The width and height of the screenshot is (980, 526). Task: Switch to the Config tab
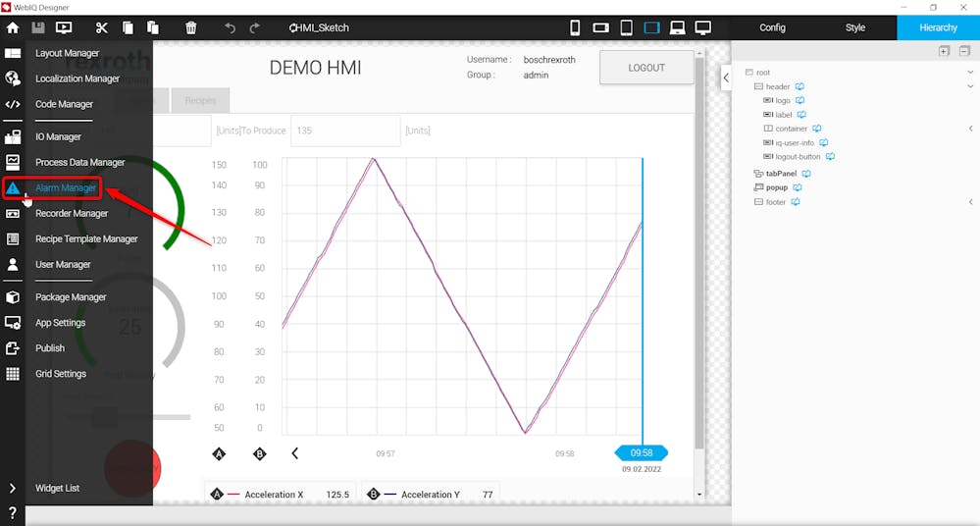coord(772,27)
